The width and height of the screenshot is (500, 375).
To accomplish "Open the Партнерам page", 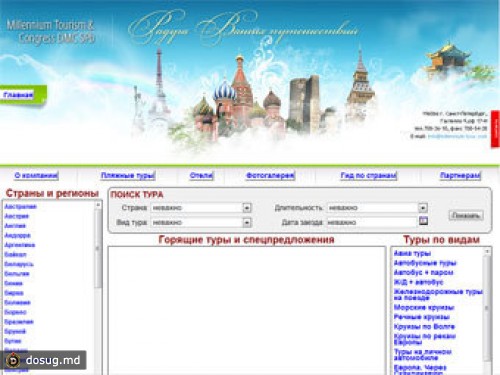I will [x=460, y=175].
